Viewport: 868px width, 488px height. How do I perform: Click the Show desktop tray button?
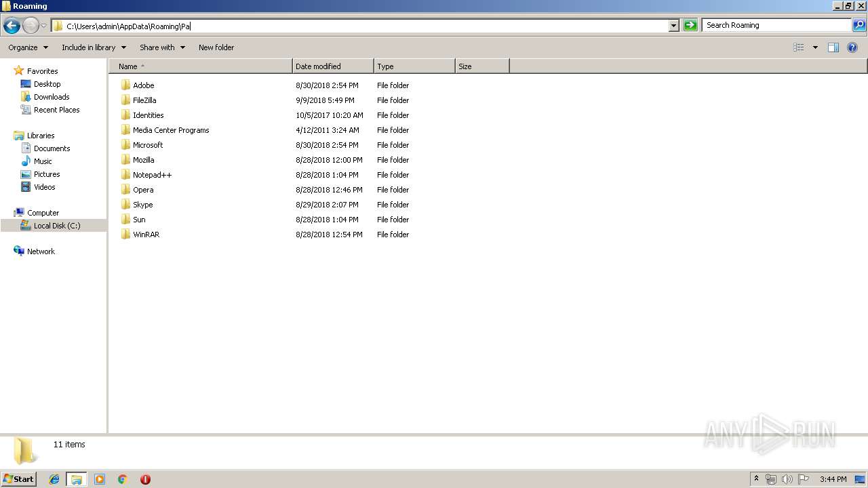[861, 479]
